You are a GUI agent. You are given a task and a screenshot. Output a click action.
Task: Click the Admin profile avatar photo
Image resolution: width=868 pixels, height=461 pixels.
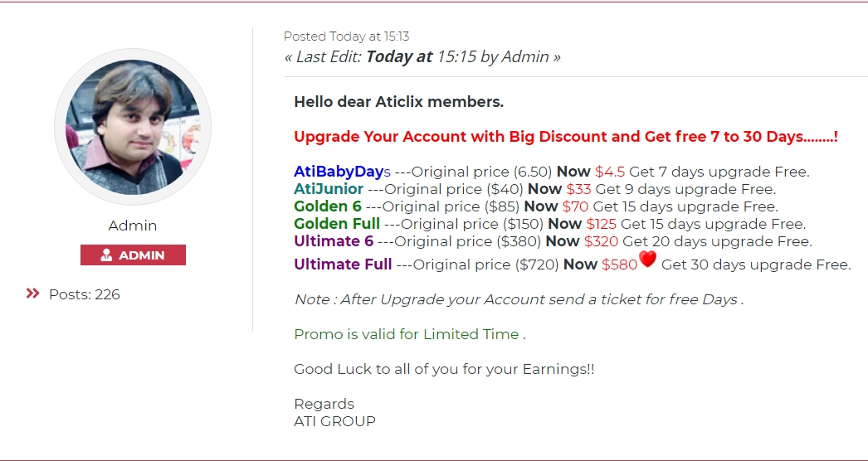click(x=133, y=127)
